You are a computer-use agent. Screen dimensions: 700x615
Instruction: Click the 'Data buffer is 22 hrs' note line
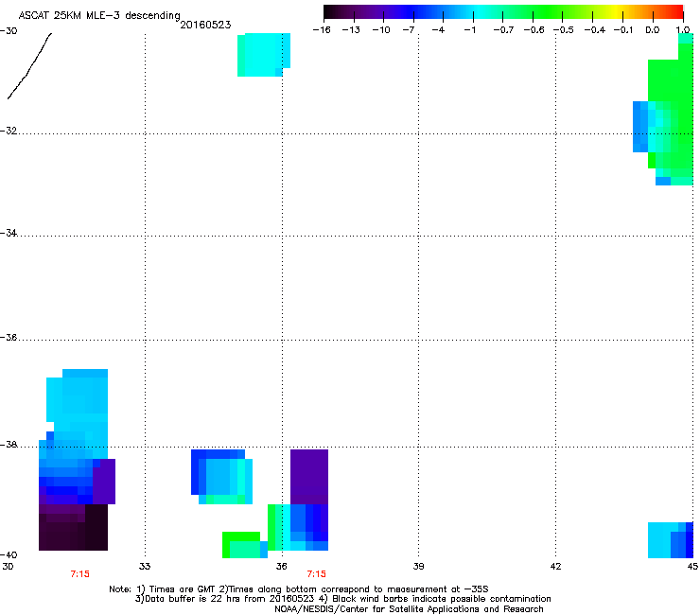(x=342, y=599)
